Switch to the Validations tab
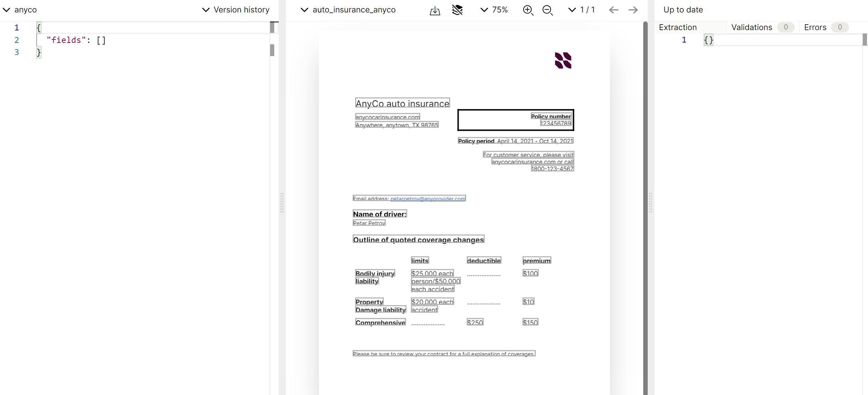Image resolution: width=868 pixels, height=395 pixels. pyautogui.click(x=751, y=27)
